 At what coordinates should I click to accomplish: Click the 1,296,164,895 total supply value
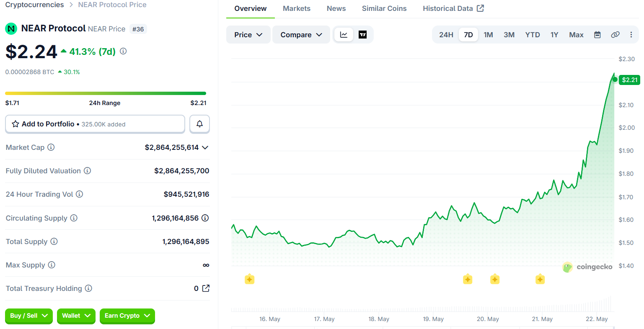pos(186,242)
